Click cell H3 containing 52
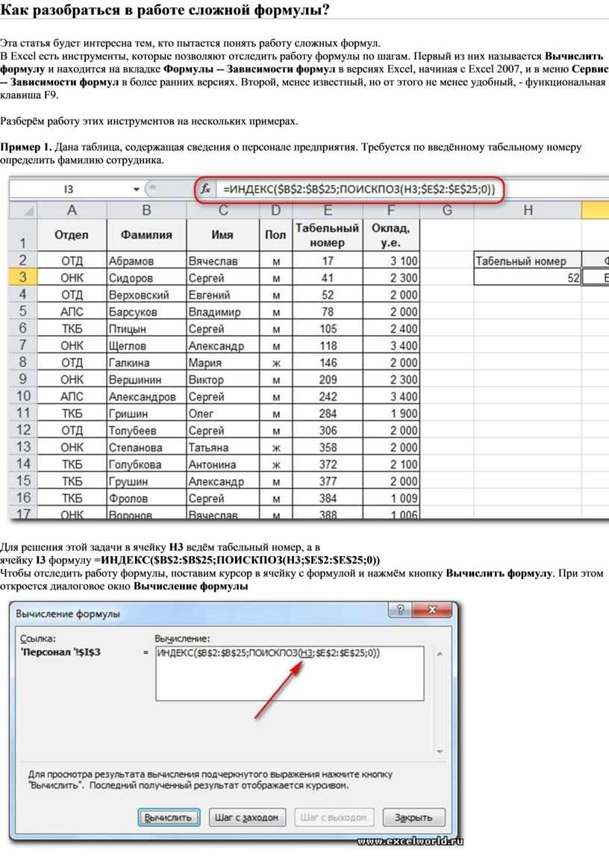609x868 pixels. pyautogui.click(x=528, y=278)
